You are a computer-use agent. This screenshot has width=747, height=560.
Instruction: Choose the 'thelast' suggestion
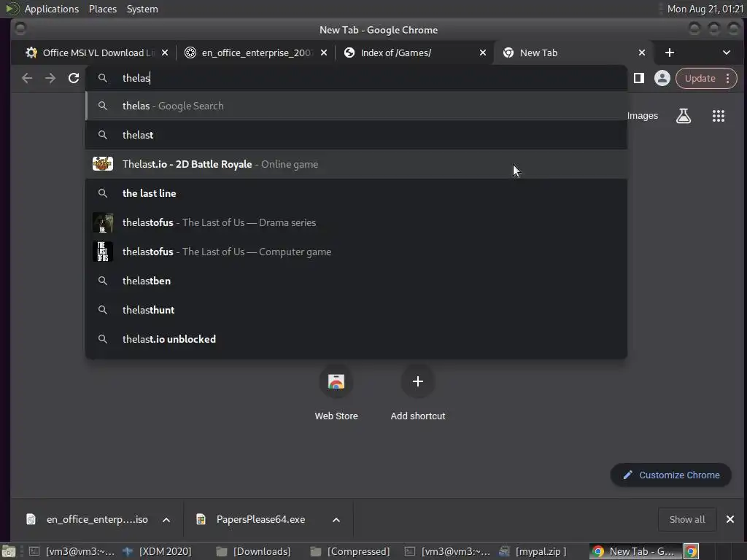[x=356, y=135]
